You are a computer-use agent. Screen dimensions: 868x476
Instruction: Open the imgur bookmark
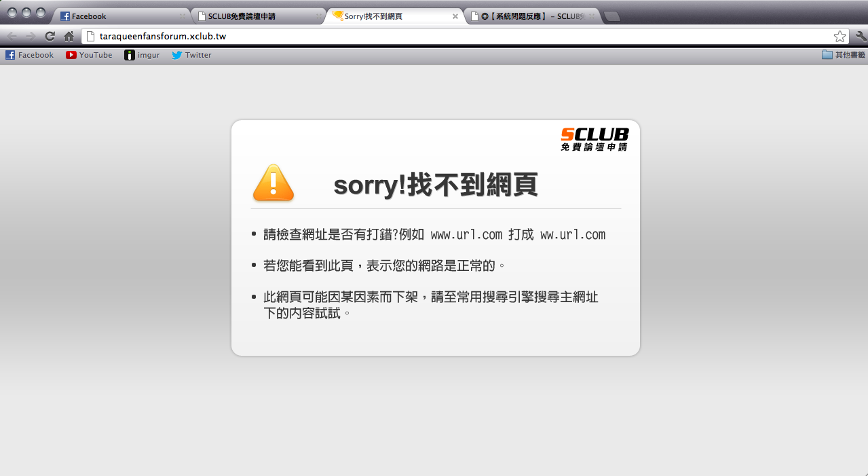pos(142,55)
